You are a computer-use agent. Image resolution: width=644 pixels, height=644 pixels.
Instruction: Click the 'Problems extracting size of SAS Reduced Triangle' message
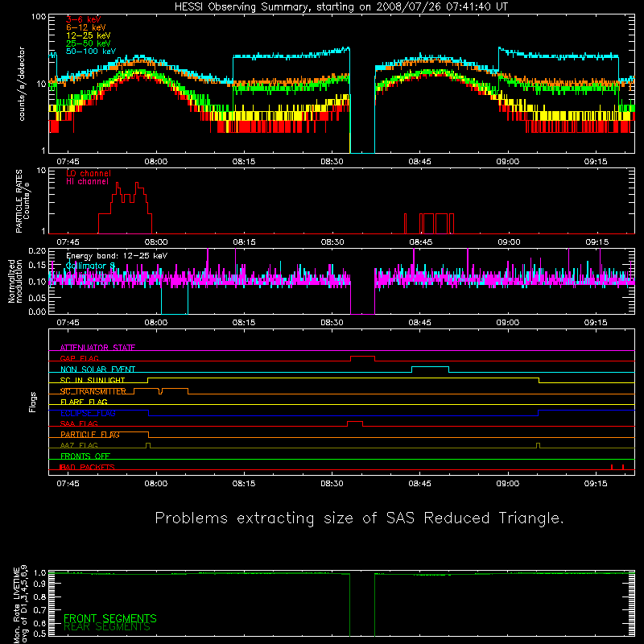pos(359,518)
